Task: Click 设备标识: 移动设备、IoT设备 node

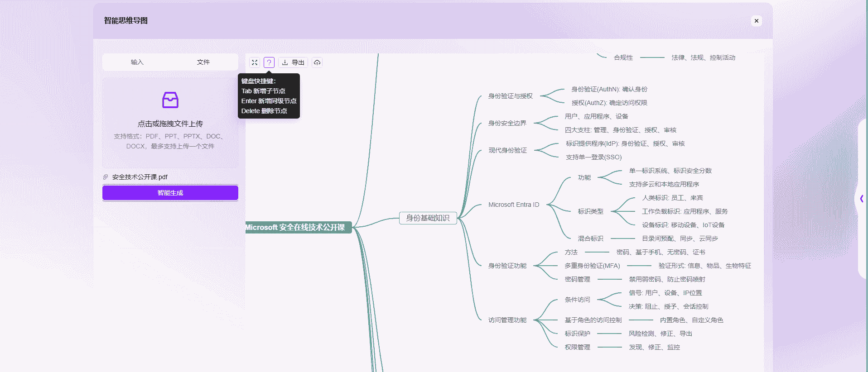Action: coord(683,225)
